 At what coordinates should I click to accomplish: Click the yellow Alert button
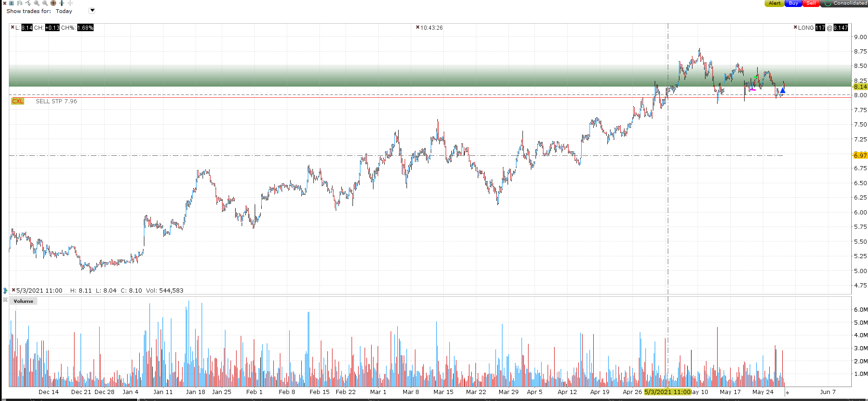pos(774,3)
